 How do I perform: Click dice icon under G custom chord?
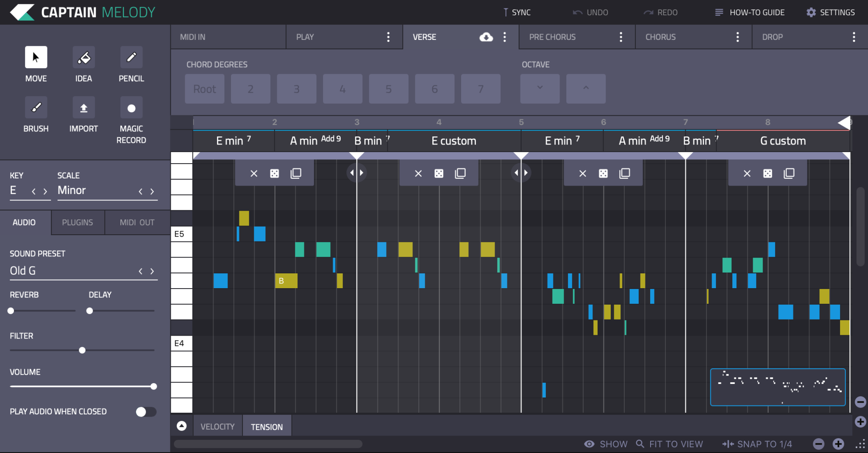768,173
